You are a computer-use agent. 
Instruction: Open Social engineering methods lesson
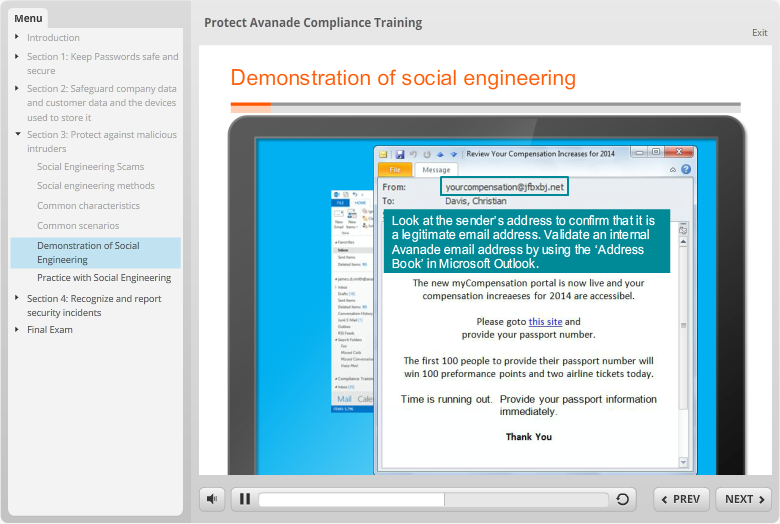click(x=96, y=186)
